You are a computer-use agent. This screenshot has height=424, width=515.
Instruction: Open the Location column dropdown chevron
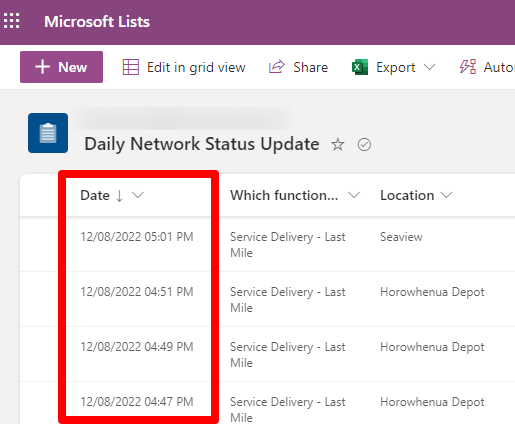[x=446, y=195]
